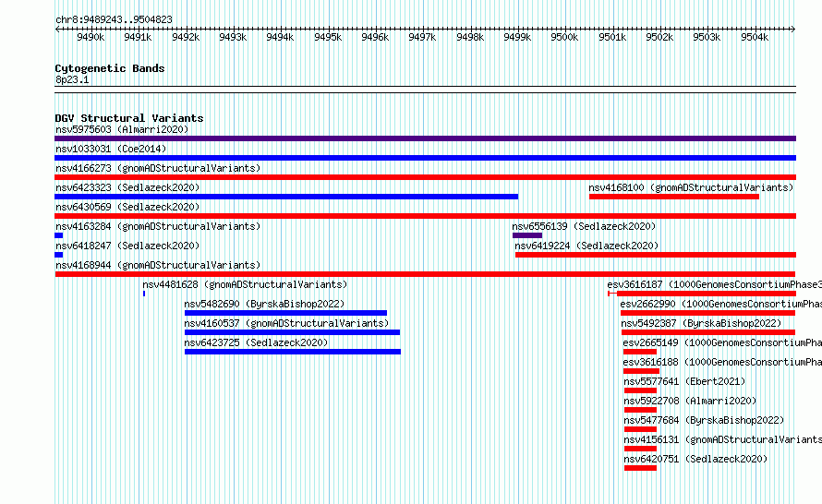Click the nsv5975603 (Almarri2020) variant label
This screenshot has width=822, height=504.
[x=122, y=129]
